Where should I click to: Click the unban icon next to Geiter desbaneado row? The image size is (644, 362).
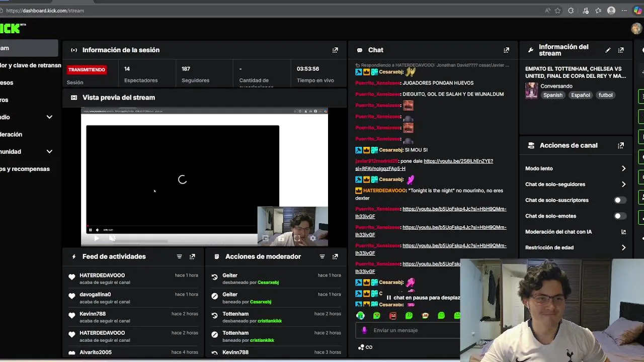tap(215, 278)
